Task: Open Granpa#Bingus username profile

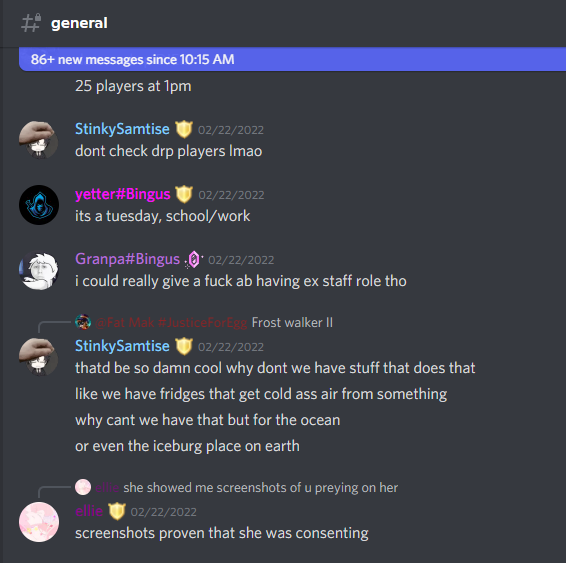Action: [x=127, y=259]
